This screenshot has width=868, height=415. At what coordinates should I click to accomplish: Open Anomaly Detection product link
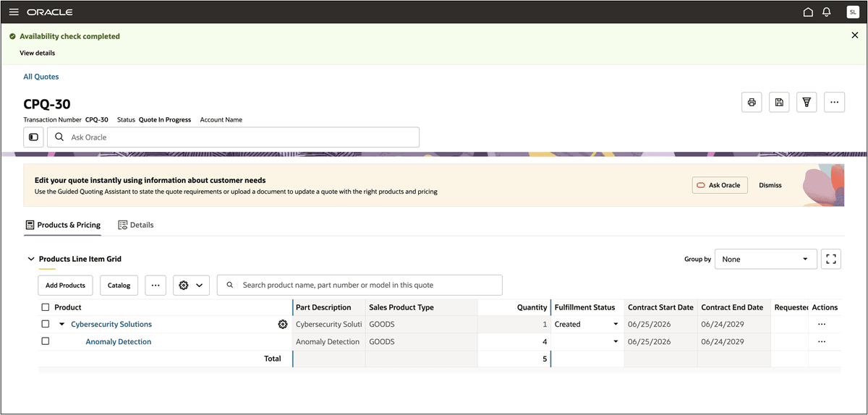[119, 342]
